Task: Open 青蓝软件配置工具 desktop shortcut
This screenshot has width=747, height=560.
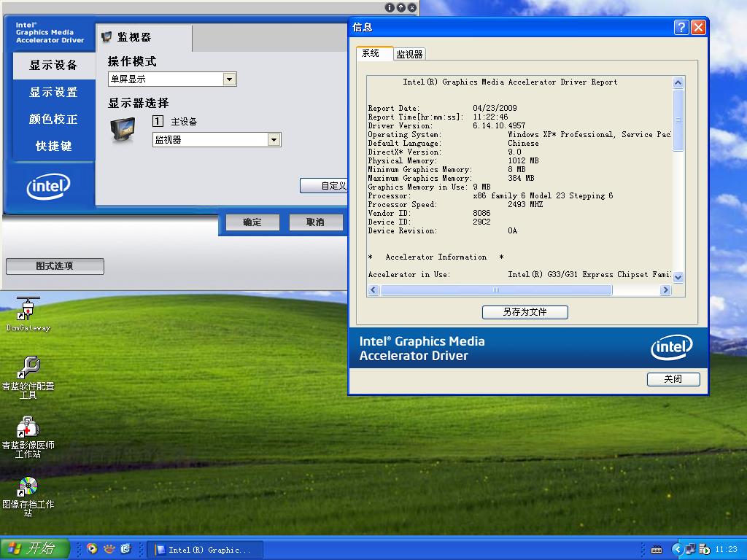Action: coord(28,378)
